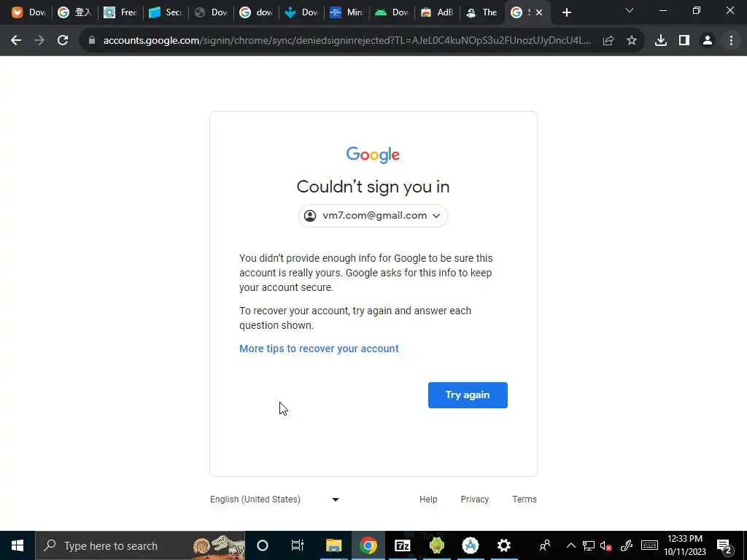Toggle the Chrome side panel icon
This screenshot has height=560, width=747.
tap(684, 41)
